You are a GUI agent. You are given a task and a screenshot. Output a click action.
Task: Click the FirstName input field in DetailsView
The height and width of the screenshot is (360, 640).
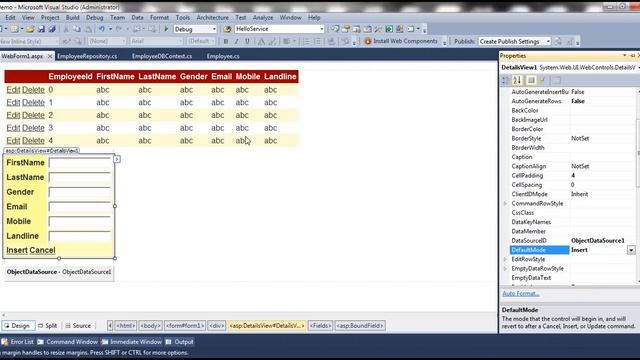pos(80,162)
